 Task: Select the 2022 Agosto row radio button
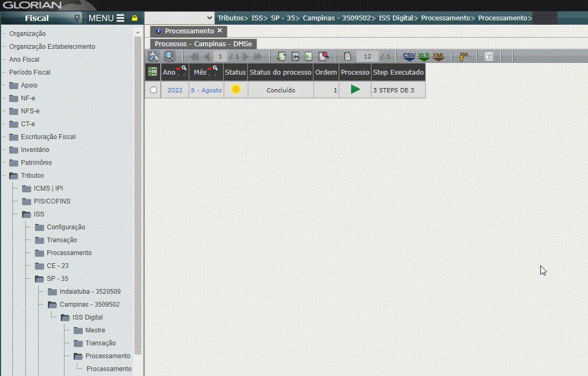[x=154, y=90]
